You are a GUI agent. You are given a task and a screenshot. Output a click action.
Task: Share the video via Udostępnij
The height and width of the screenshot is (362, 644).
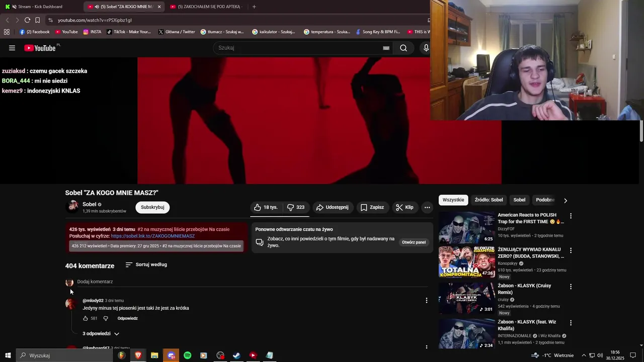tap(332, 207)
